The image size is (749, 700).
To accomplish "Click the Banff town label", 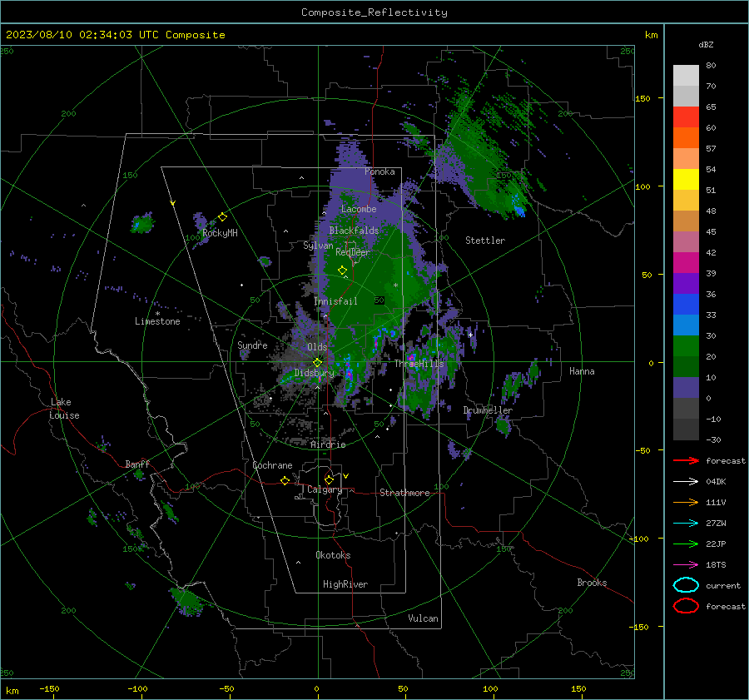I will [x=137, y=464].
